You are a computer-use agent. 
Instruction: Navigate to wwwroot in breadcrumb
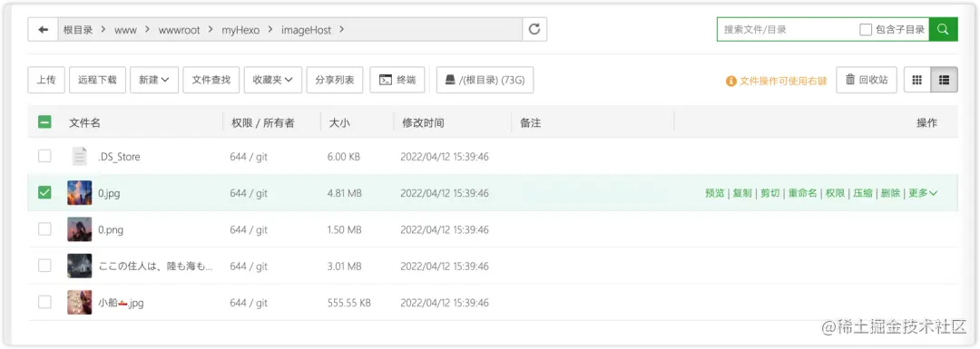click(180, 29)
